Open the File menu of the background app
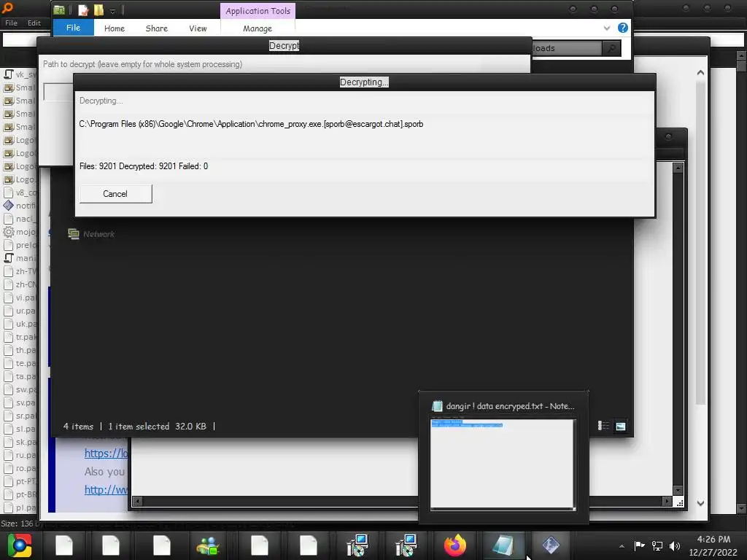 pos(11,23)
